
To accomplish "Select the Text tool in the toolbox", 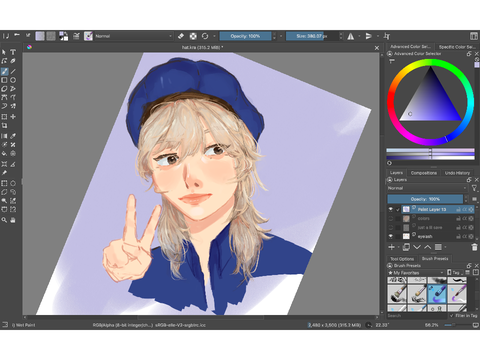I will point(13,52).
